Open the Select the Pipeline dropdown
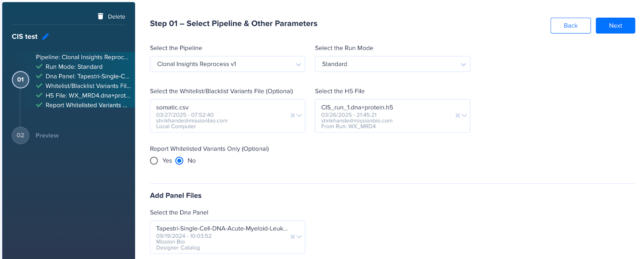The height and width of the screenshot is (259, 644). 227,64
